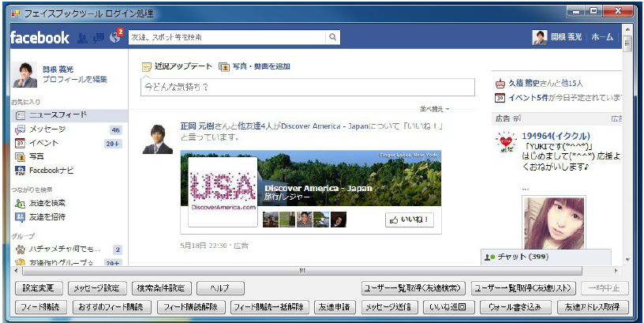Click ユーザー一覧取得(友達検索) button

point(414,288)
